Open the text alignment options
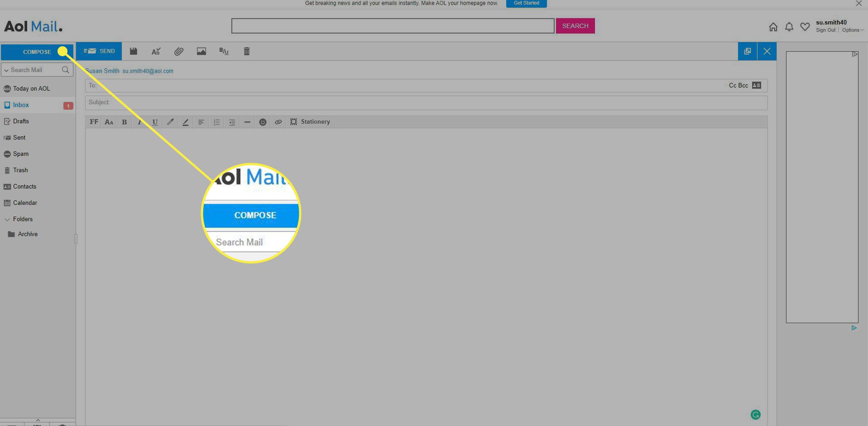The width and height of the screenshot is (868, 426). click(x=201, y=122)
